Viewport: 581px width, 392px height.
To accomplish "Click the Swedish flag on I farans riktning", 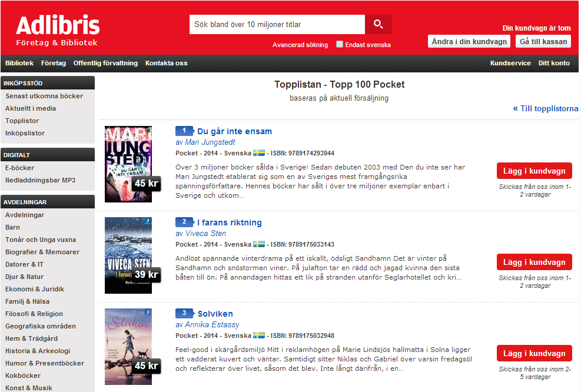I will click(x=259, y=244).
